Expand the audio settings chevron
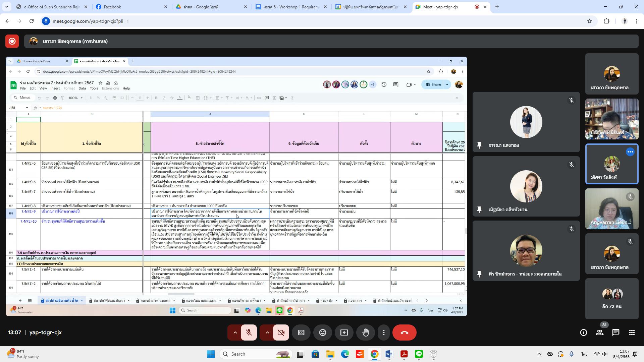The height and width of the screenshot is (362, 644). (x=235, y=333)
